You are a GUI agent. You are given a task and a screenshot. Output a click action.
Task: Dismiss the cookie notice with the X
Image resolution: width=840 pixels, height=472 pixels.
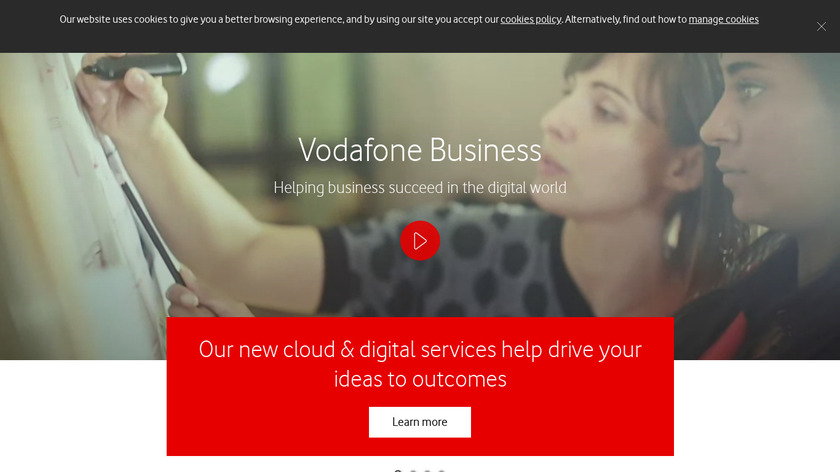[821, 26]
